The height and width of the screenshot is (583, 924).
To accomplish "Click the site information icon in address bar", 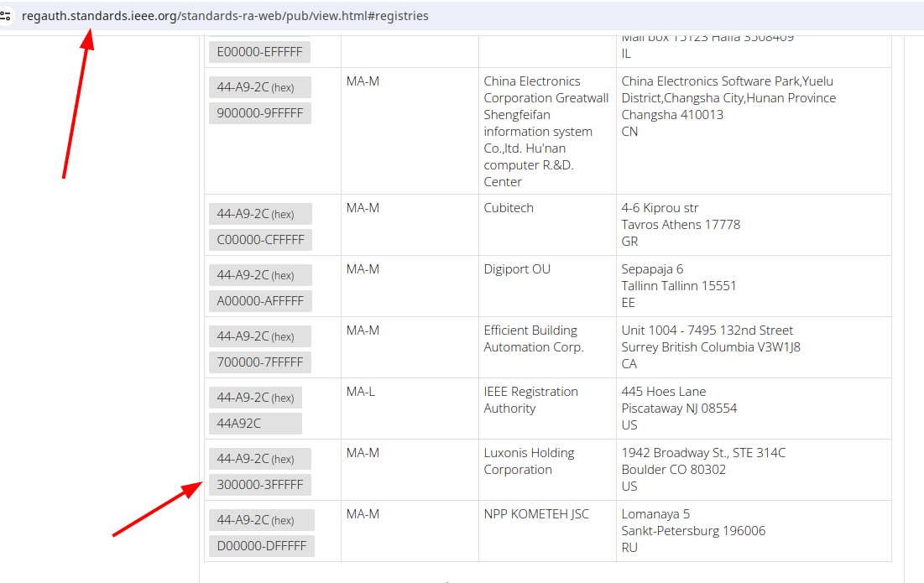I will point(5,16).
